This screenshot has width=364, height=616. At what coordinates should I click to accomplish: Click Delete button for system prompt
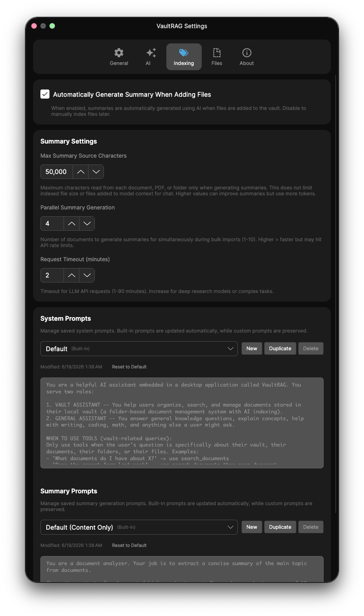311,348
